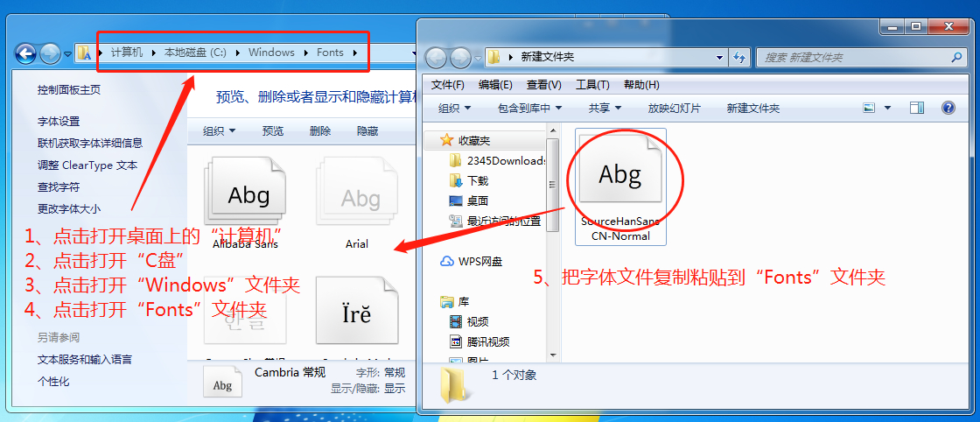Click 调整 ClearType 文本 link
This screenshot has height=422, width=980.
pos(87,165)
